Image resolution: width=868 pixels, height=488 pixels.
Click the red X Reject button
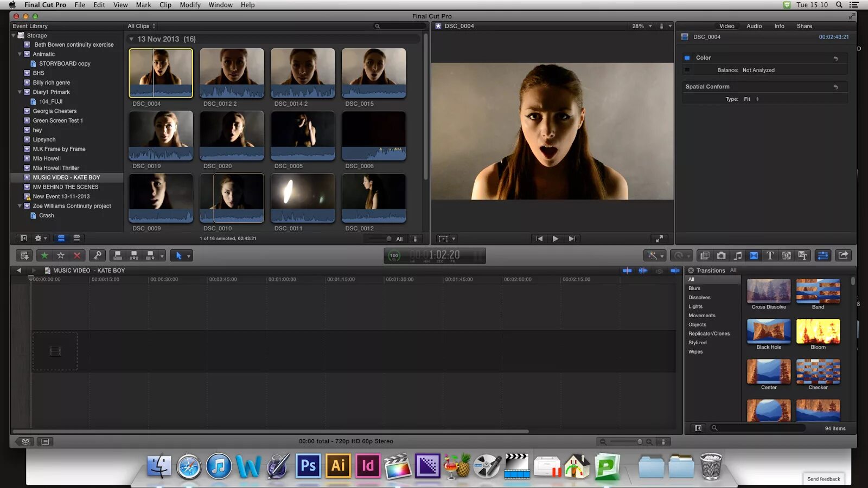pos(77,255)
